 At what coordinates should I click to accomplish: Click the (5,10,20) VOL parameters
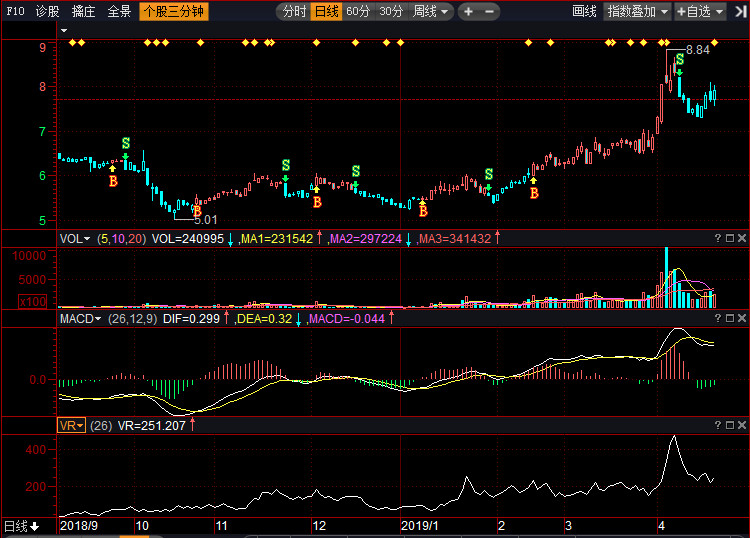click(121, 239)
